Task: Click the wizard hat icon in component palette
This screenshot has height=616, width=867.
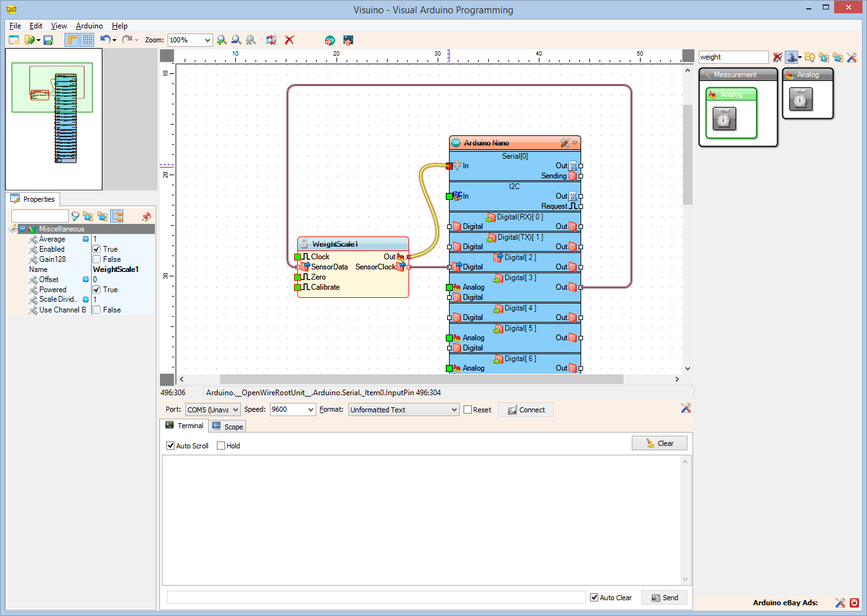Action: click(x=791, y=57)
